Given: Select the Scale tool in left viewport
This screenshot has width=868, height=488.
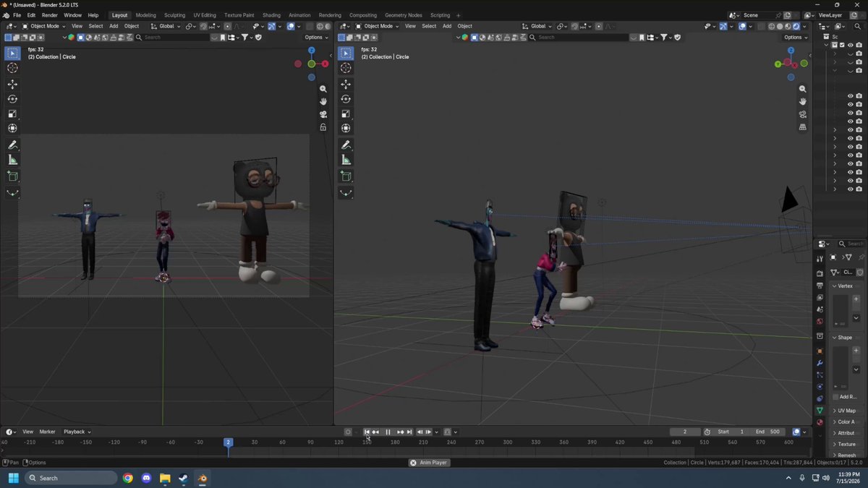Looking at the screenshot, I should (12, 114).
